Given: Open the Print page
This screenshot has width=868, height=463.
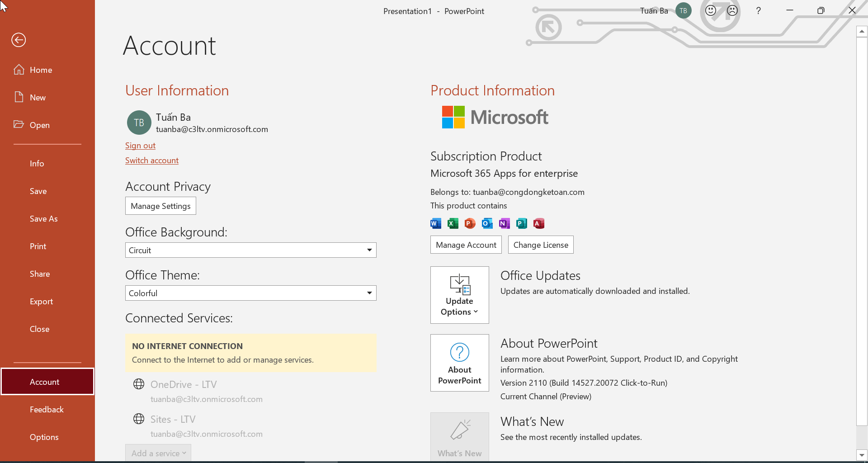Looking at the screenshot, I should pos(47,246).
